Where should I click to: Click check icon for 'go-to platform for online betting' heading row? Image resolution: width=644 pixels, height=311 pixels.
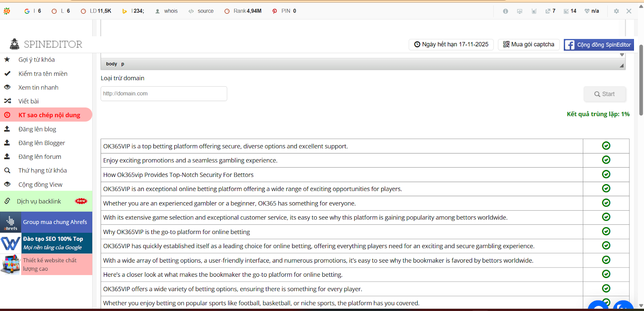[x=606, y=231]
